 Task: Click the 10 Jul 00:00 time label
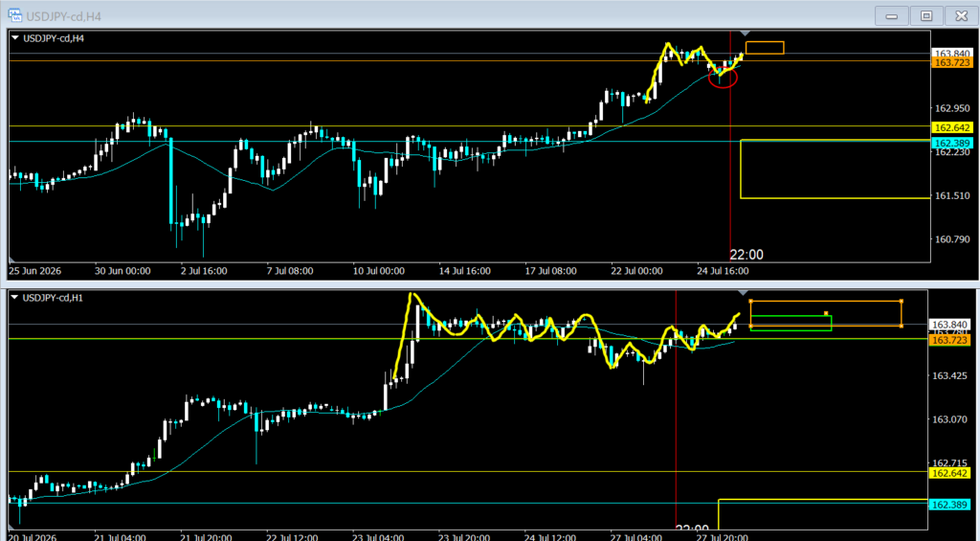(378, 271)
